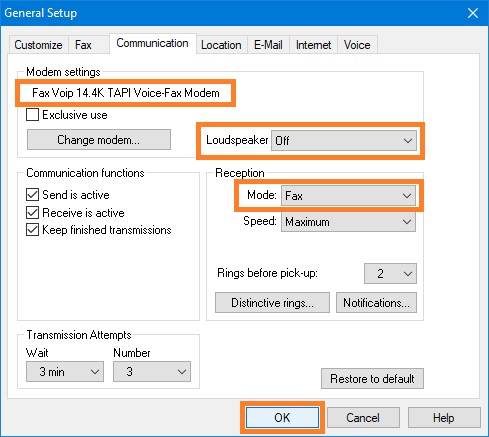Open the Loudspeaker dropdown
This screenshot has height=437, width=489.
344,141
